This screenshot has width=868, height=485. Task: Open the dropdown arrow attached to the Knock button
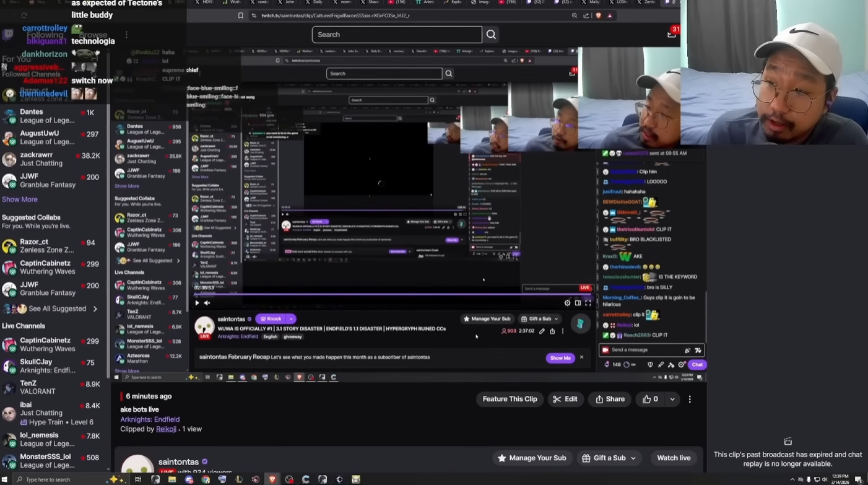[290, 319]
